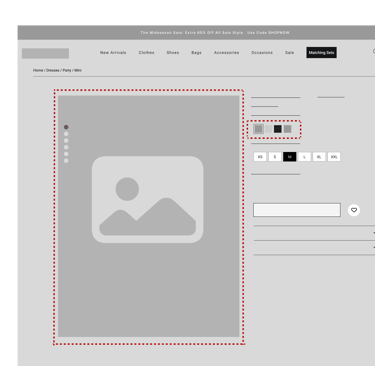The width and height of the screenshot is (375, 366).
Task: Select size S
Action: coord(275,157)
